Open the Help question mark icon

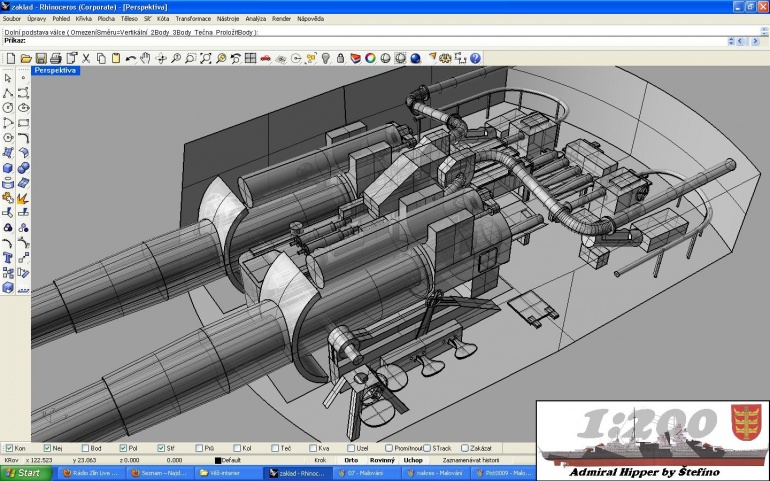click(x=475, y=58)
